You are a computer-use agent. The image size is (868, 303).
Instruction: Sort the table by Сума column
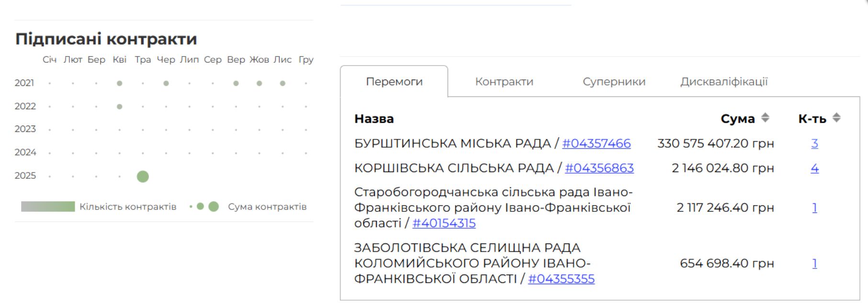pos(765,118)
